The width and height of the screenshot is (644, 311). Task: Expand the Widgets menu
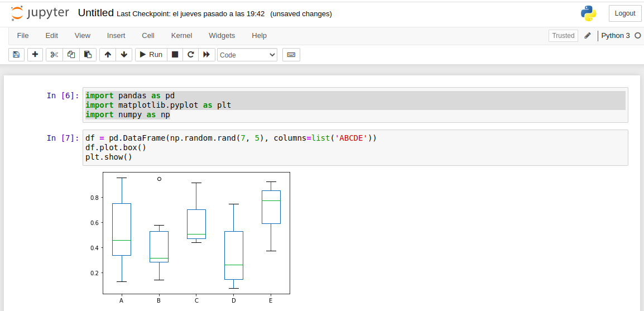(222, 36)
